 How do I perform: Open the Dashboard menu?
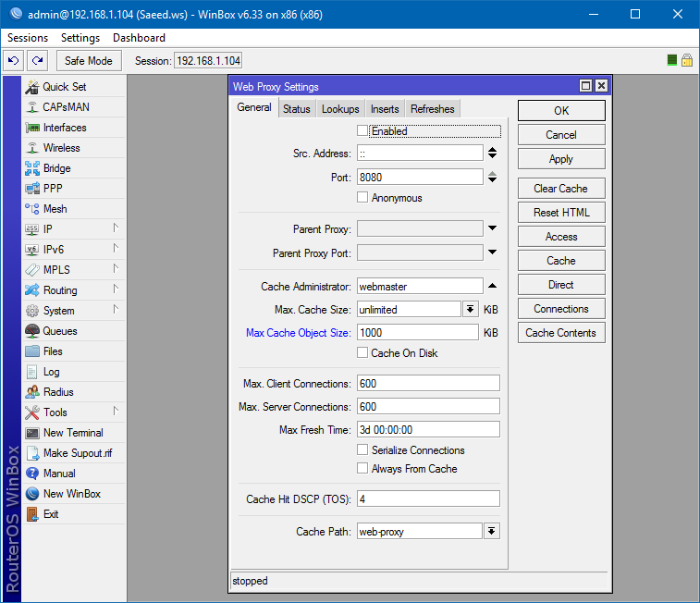[x=139, y=38]
